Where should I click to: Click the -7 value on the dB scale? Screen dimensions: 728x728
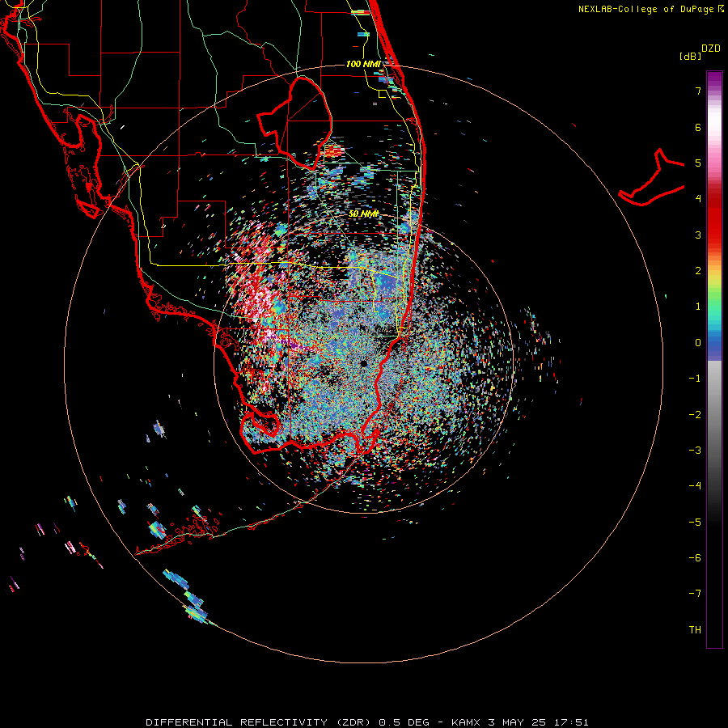pyautogui.click(x=695, y=594)
